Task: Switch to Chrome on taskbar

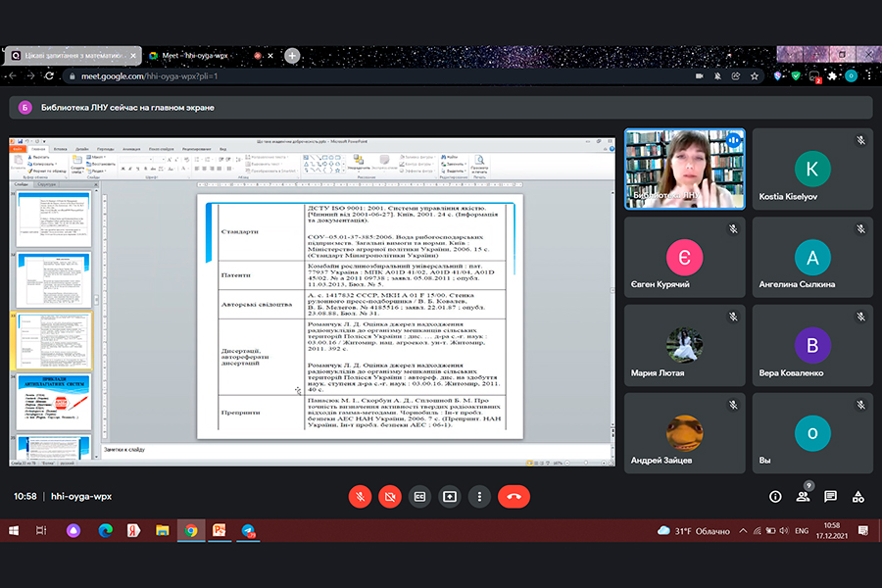Action: tap(191, 530)
